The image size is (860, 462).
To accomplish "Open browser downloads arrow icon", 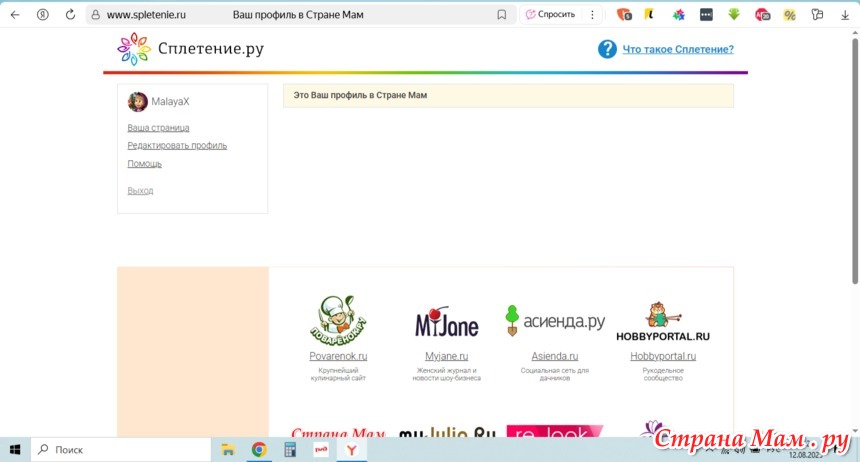I will [x=845, y=15].
